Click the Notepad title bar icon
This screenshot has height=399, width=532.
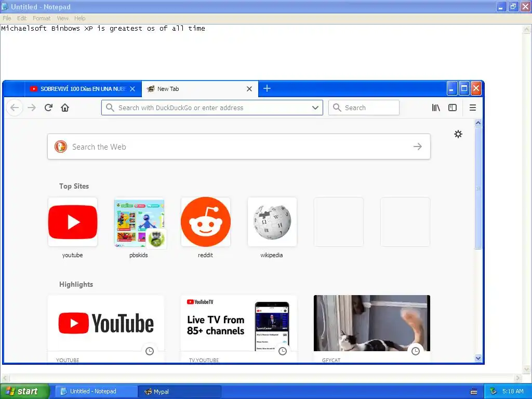click(5, 6)
